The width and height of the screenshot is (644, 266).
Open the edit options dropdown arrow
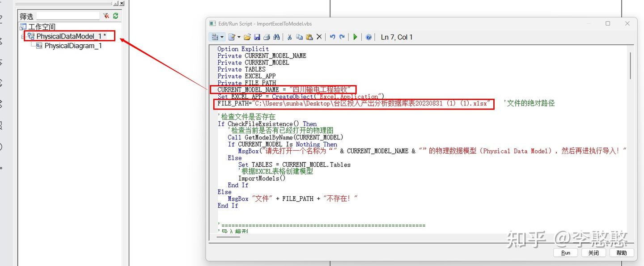coord(238,37)
